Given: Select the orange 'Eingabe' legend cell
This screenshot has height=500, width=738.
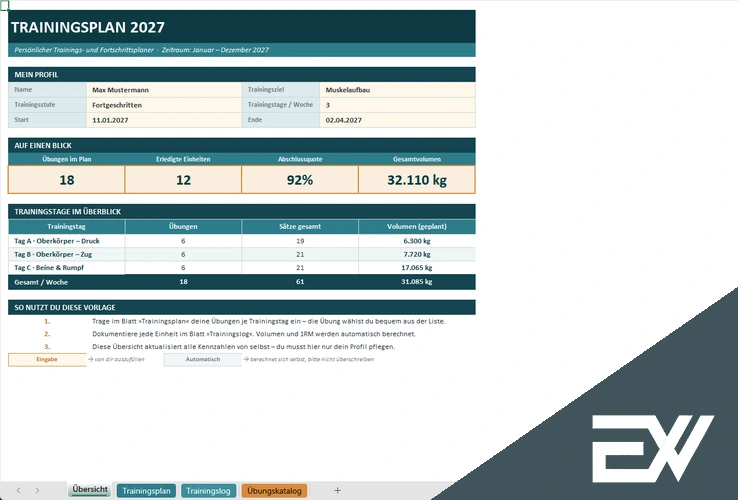Looking at the screenshot, I should point(47,360).
